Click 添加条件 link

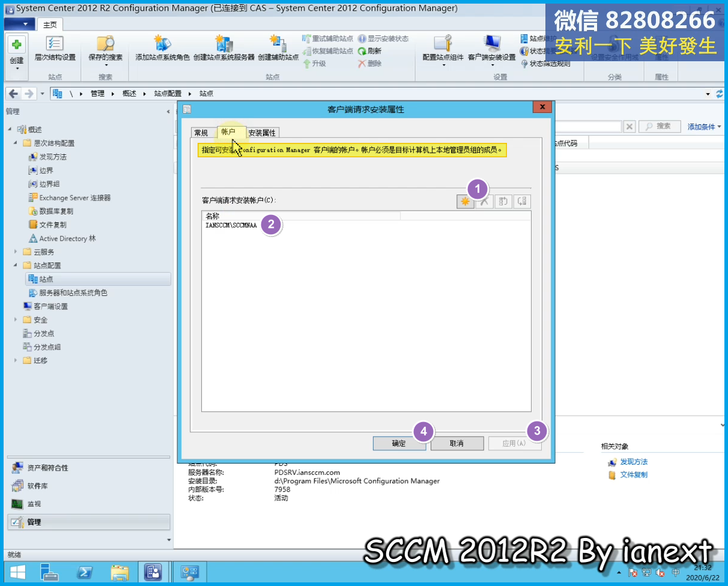(x=704, y=127)
